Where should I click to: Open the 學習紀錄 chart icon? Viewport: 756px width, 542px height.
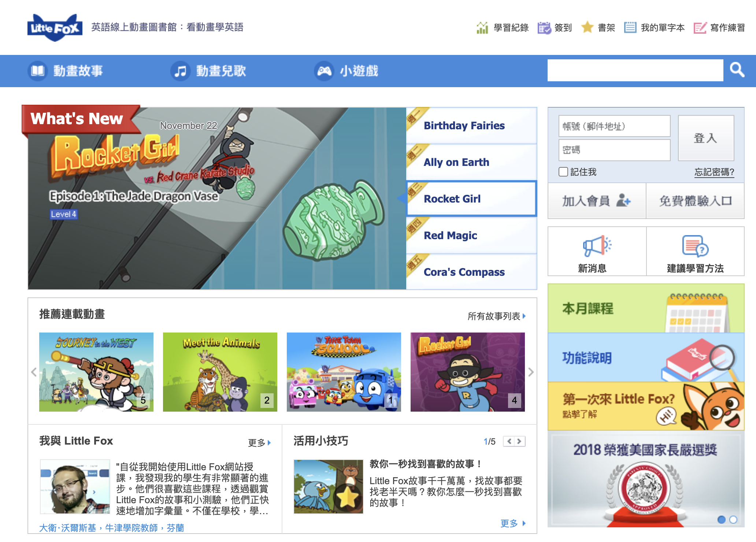coord(482,27)
